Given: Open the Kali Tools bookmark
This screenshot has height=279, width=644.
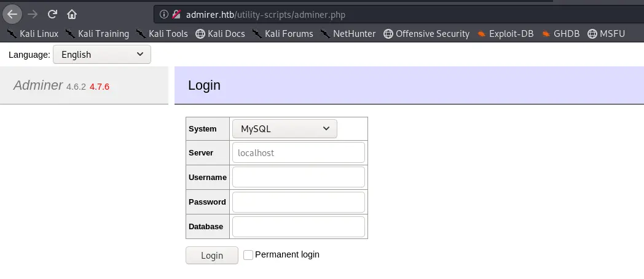Looking at the screenshot, I should tap(162, 34).
